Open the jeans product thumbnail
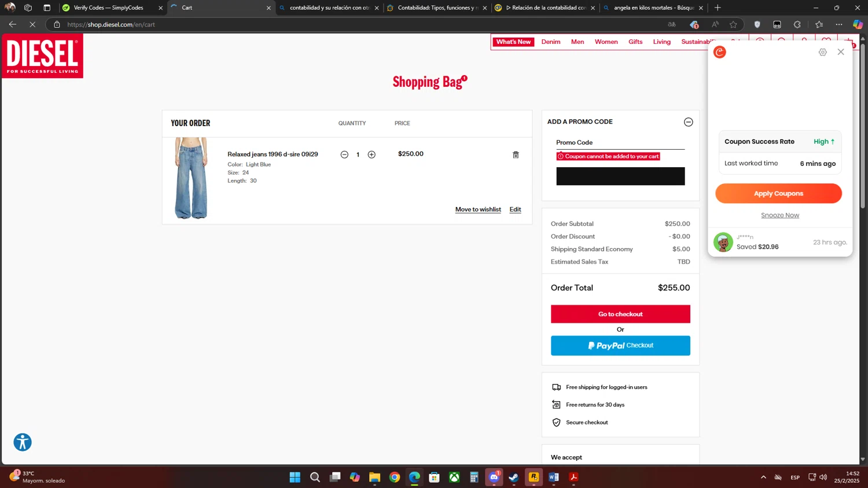Image resolution: width=868 pixels, height=488 pixels. click(191, 178)
